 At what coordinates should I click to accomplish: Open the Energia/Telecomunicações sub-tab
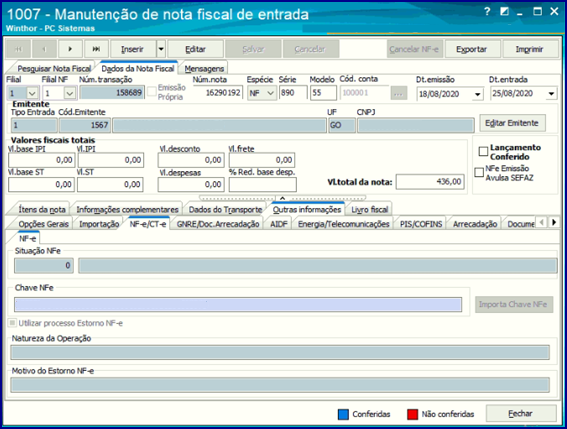click(x=344, y=224)
